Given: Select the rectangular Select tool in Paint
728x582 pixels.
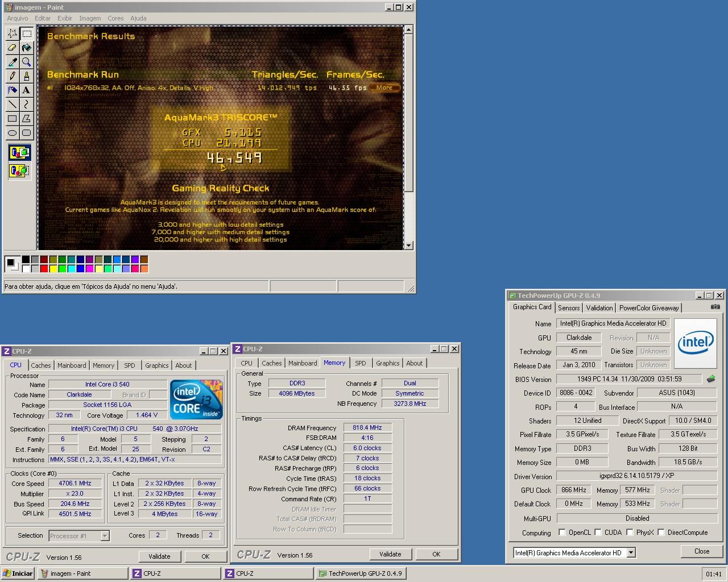Looking at the screenshot, I should coord(26,34).
